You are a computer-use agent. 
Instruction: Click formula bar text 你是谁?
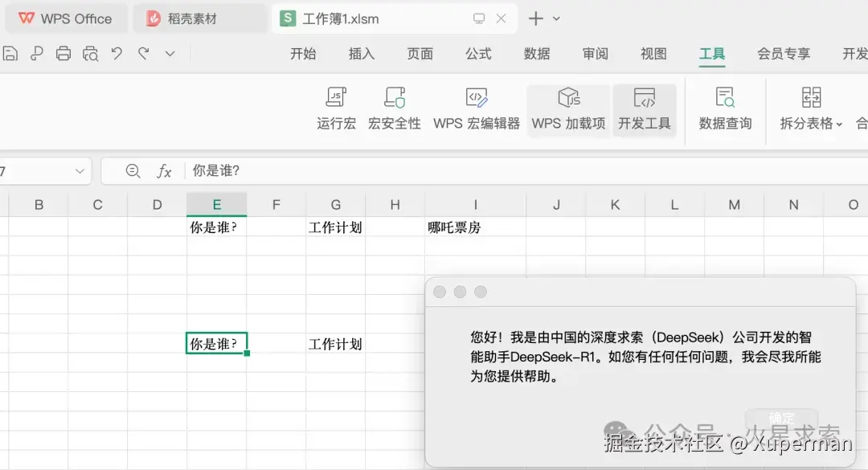[216, 170]
